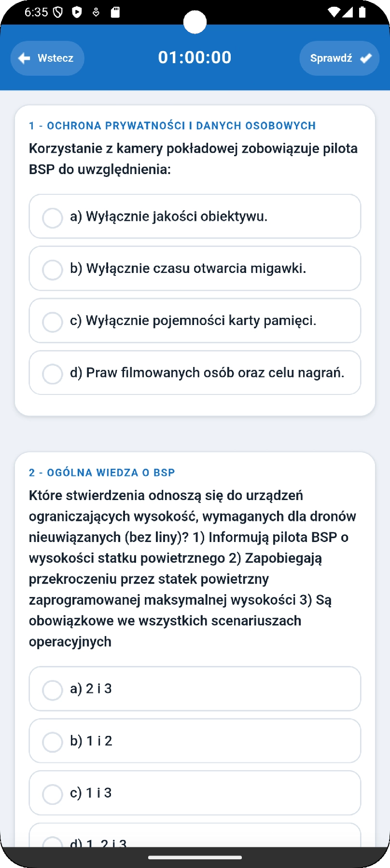Tap the play protect icon in status bar

[77, 12]
